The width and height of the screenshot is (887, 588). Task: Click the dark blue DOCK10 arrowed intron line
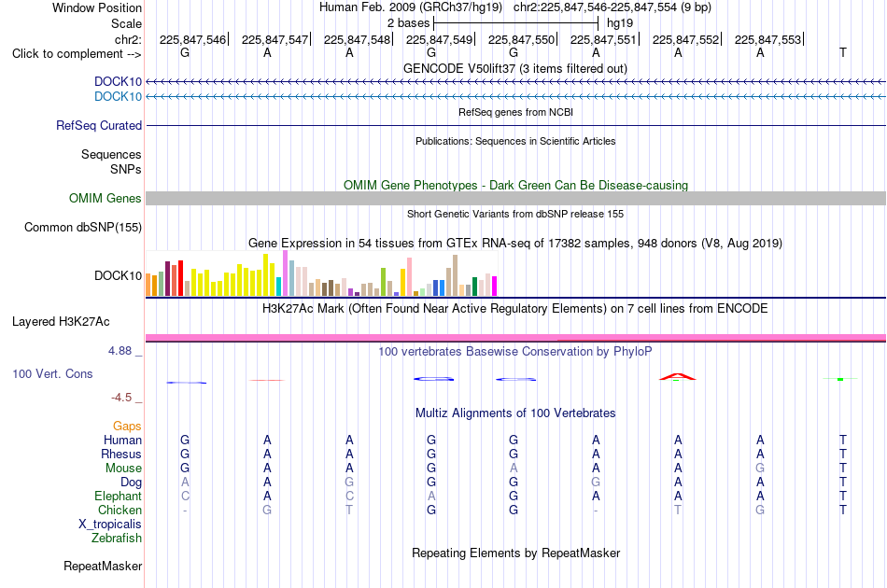pos(515,82)
